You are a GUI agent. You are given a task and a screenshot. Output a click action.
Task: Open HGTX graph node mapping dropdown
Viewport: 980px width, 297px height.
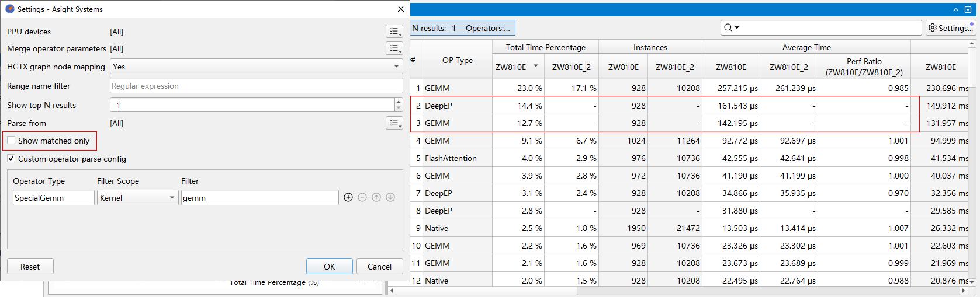(x=257, y=67)
